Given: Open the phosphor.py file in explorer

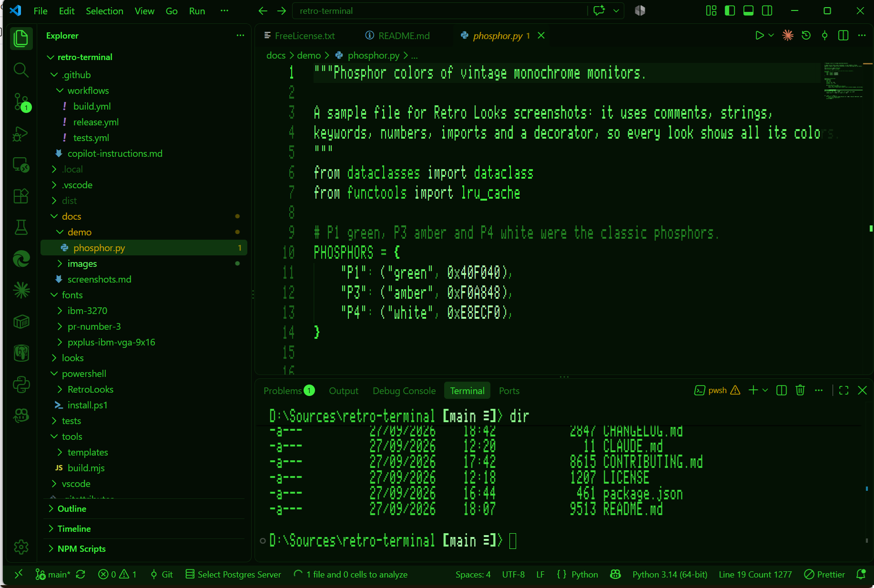Looking at the screenshot, I should pyautogui.click(x=144, y=248).
